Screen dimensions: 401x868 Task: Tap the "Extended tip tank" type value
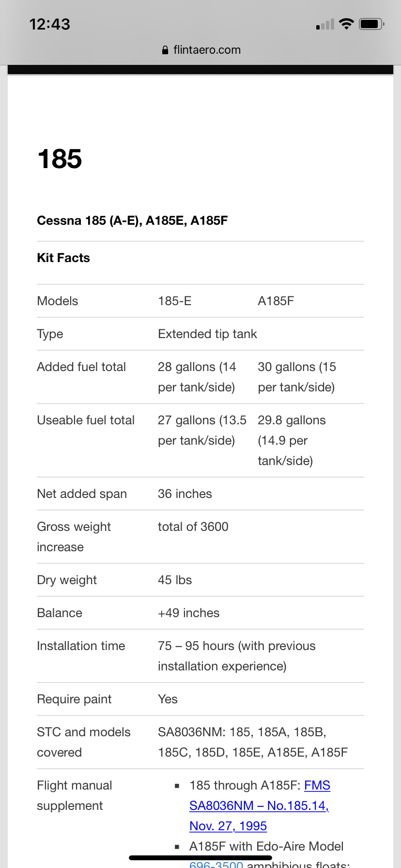tap(207, 334)
